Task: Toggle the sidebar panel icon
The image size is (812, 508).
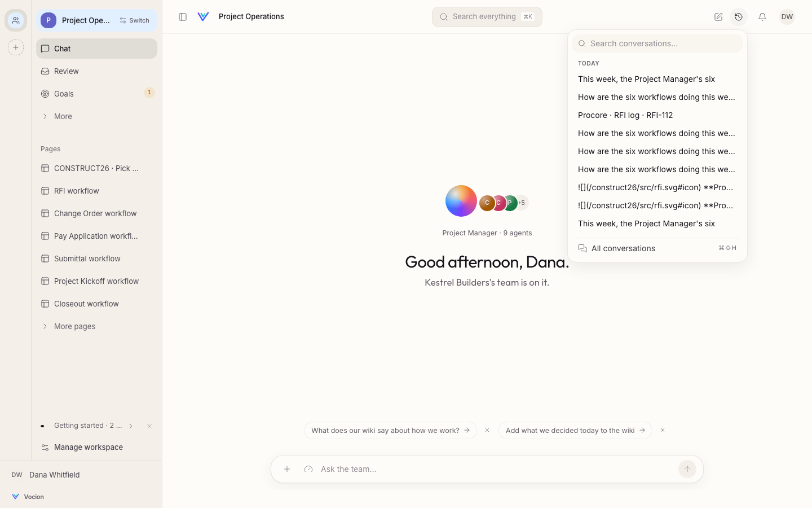Action: (x=183, y=17)
